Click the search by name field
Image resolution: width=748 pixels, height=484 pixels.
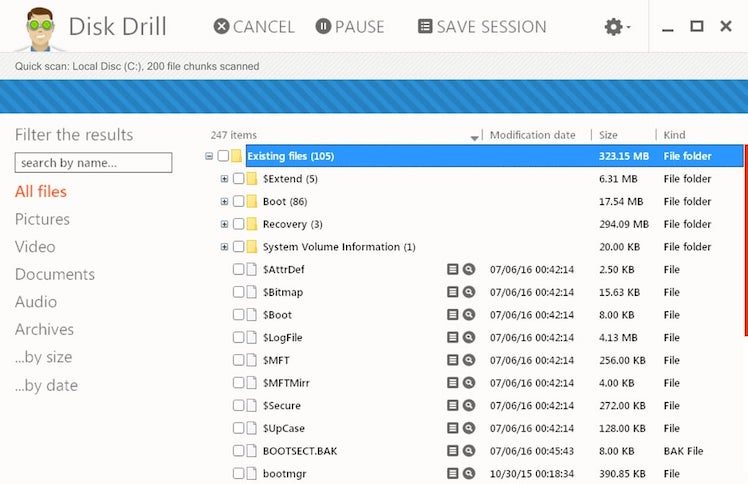pos(93,163)
